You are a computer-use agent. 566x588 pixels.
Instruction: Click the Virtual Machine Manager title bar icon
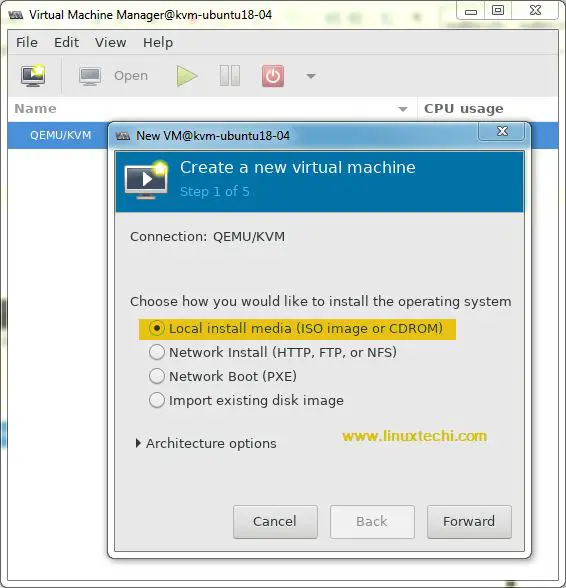(x=16, y=15)
